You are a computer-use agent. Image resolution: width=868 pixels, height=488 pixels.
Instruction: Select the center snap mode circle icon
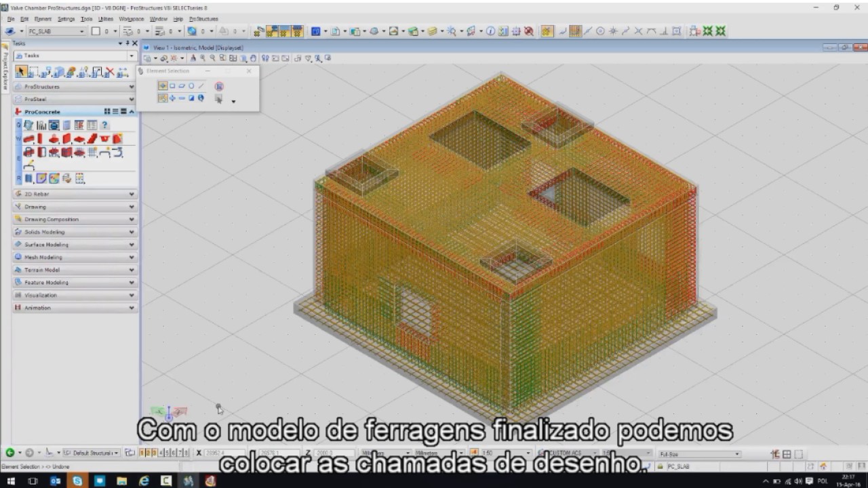[599, 31]
